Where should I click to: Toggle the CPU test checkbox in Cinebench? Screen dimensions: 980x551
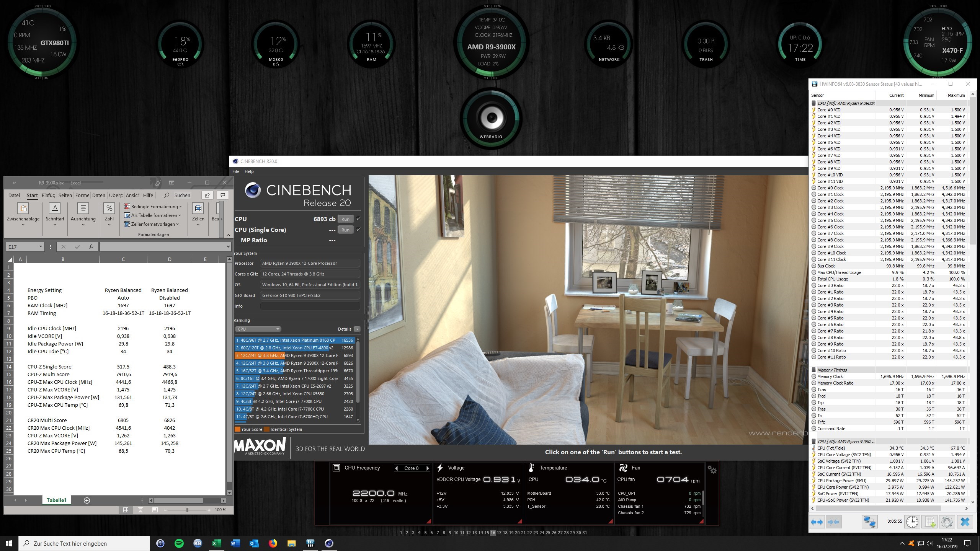coord(358,219)
